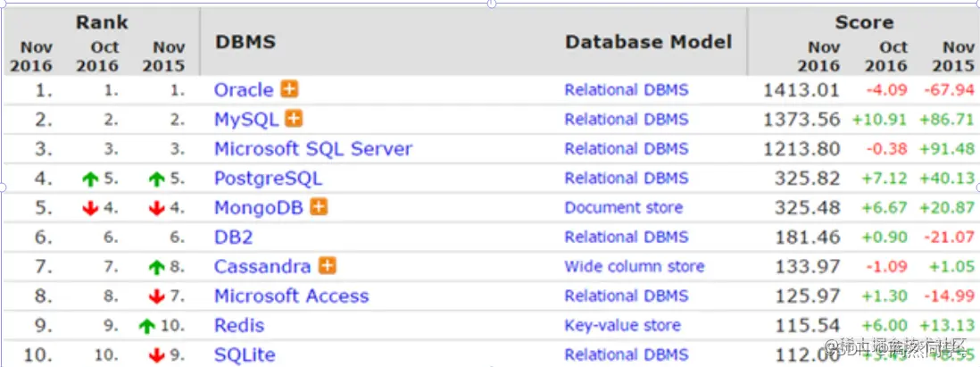Click Relational DBMS link in Oracle row
Viewport: 980px width, 367px height.
[627, 90]
